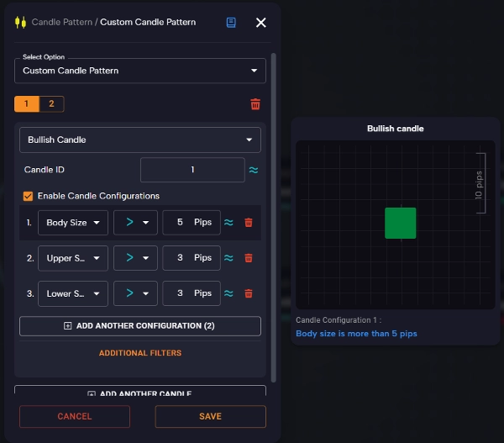Uncheck Enable Candle Configurations checkbox
The height and width of the screenshot is (443, 504).
click(28, 196)
